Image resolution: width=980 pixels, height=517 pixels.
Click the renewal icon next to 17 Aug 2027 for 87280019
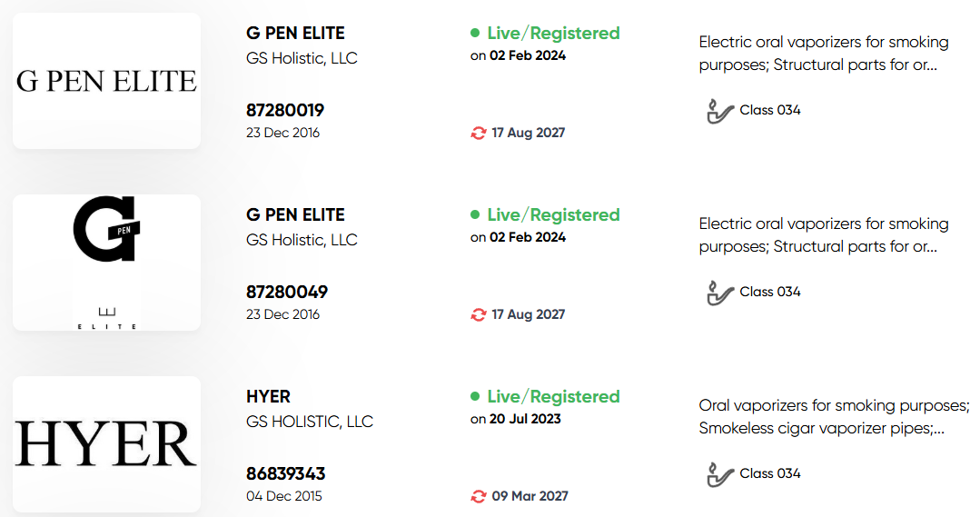(x=479, y=134)
